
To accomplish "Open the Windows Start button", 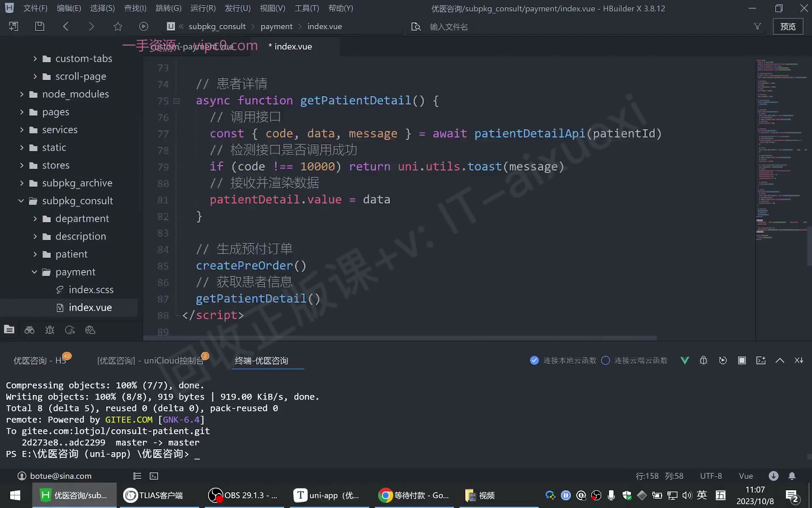I will pyautogui.click(x=15, y=495).
